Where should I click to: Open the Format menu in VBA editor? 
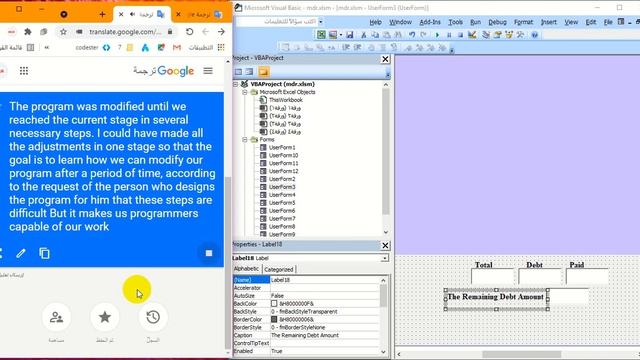tap(523, 22)
